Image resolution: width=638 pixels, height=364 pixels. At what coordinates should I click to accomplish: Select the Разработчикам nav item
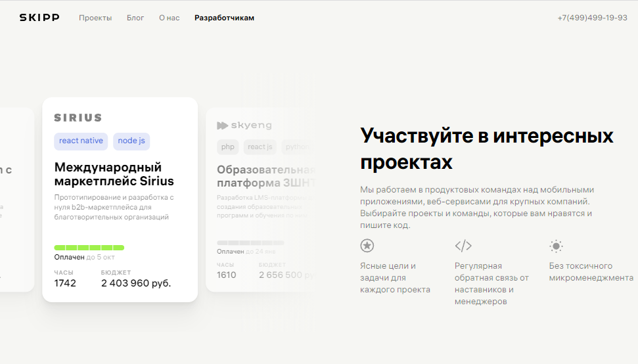[224, 18]
